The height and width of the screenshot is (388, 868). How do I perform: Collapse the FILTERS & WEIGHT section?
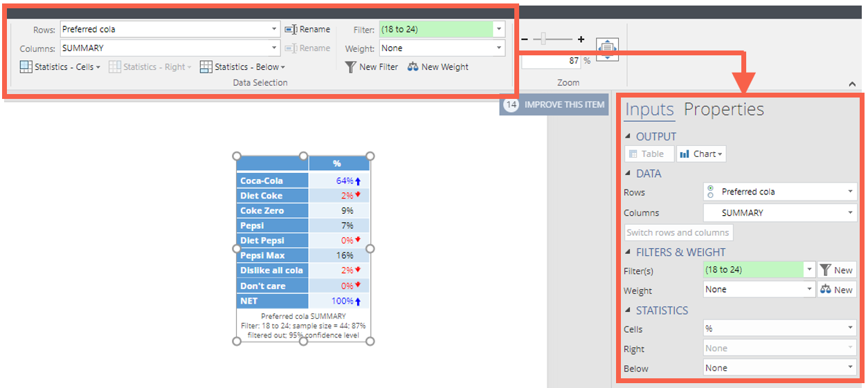click(629, 252)
